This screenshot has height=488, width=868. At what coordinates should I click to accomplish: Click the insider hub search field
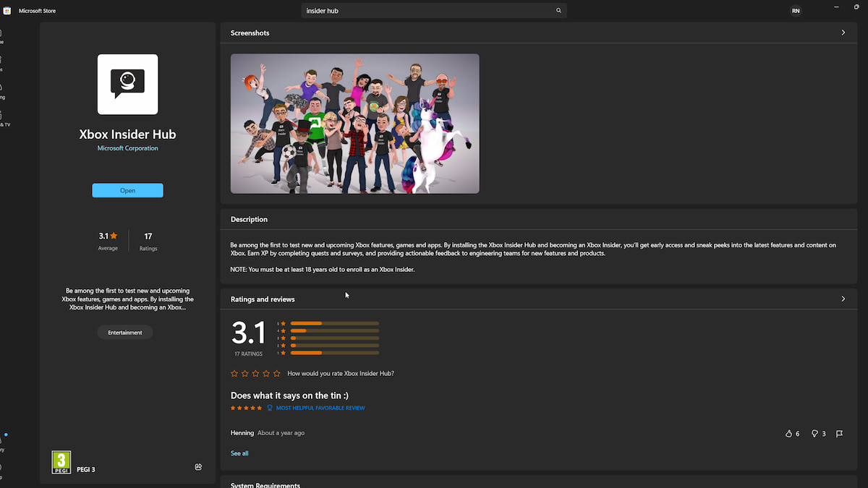pyautogui.click(x=427, y=10)
